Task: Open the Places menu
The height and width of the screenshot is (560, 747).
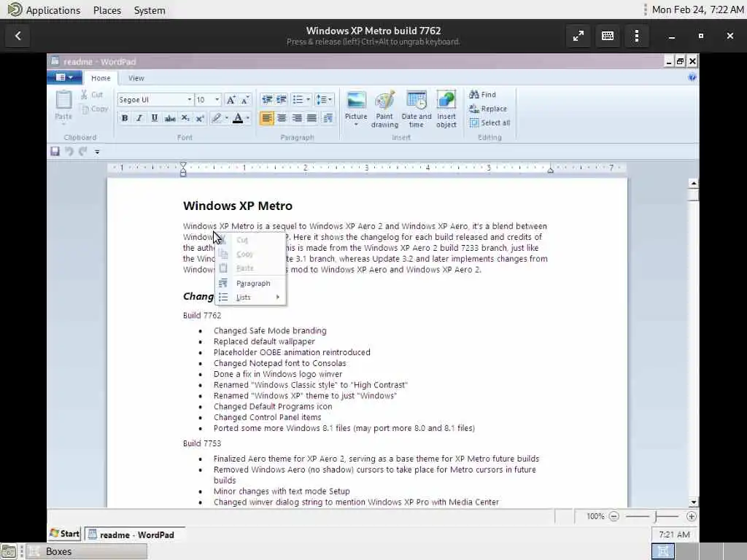Action: tap(107, 10)
